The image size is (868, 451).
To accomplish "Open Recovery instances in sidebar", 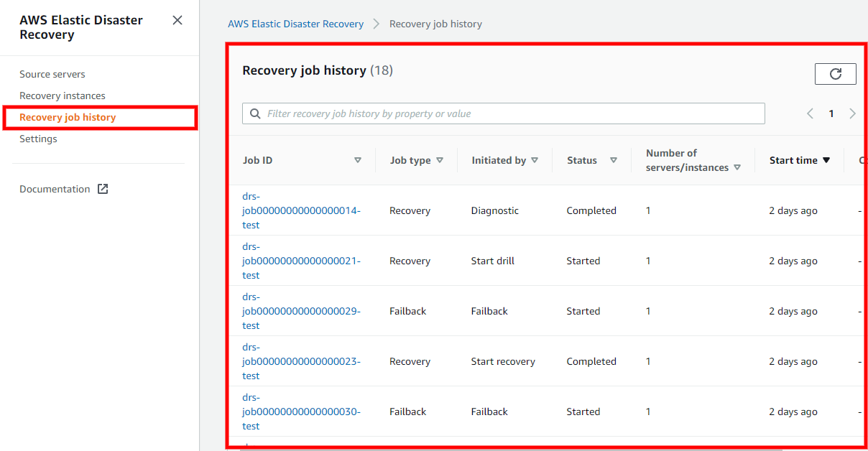I will pos(63,96).
